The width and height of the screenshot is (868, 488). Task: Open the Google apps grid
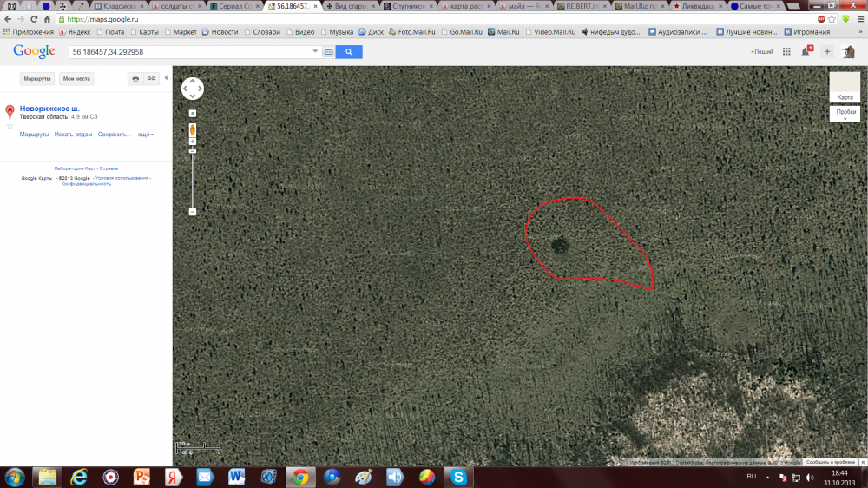pyautogui.click(x=786, y=52)
